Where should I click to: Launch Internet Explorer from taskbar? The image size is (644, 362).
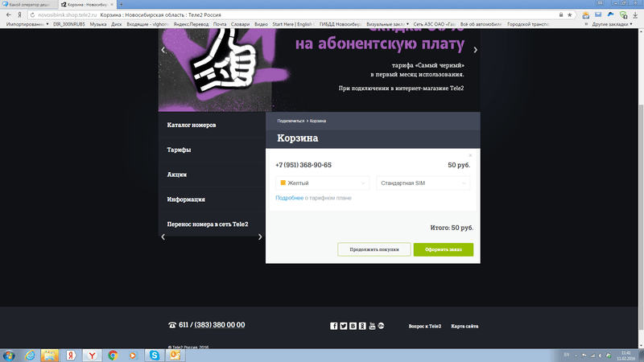[30, 356]
